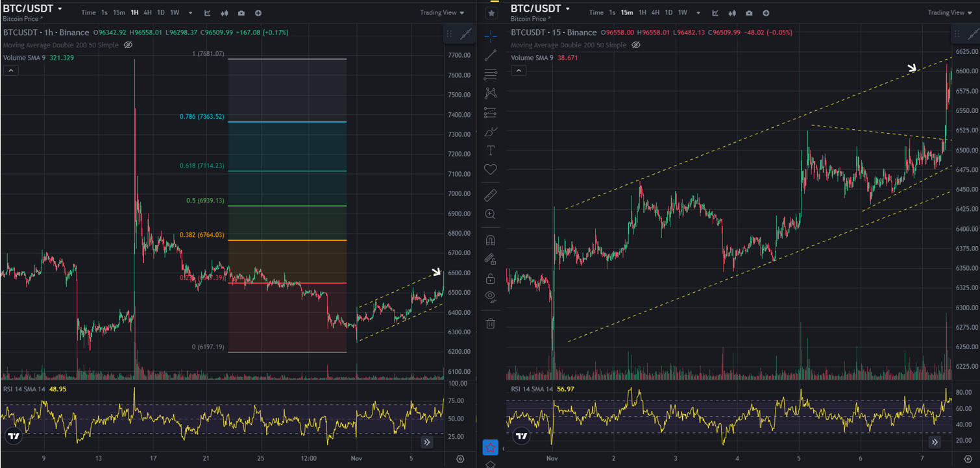This screenshot has height=468, width=980.
Task: Open left Trading View dropdown
Action: 442,12
